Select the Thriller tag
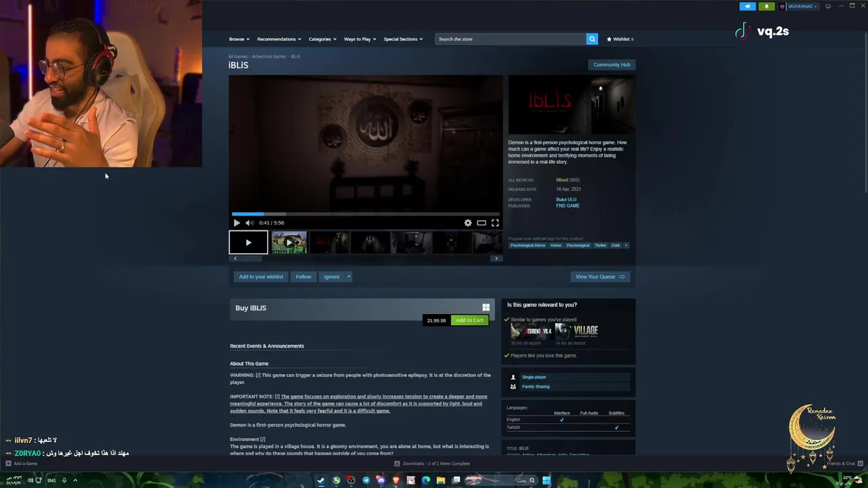The height and width of the screenshot is (488, 868). tap(601, 245)
